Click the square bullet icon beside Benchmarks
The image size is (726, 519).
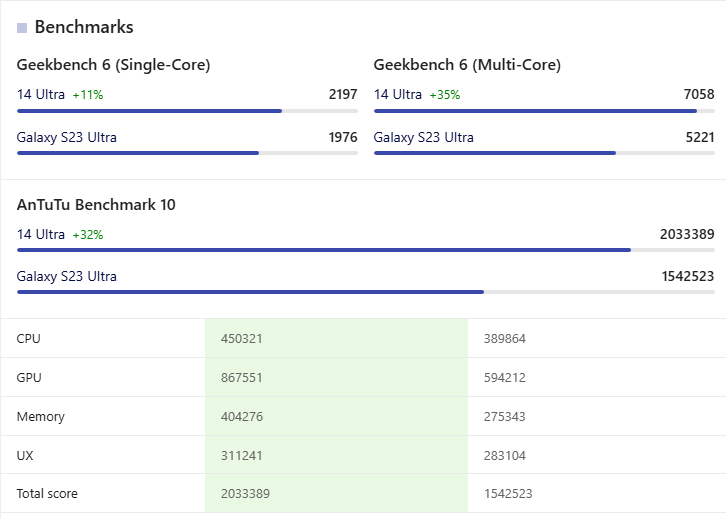click(x=22, y=28)
